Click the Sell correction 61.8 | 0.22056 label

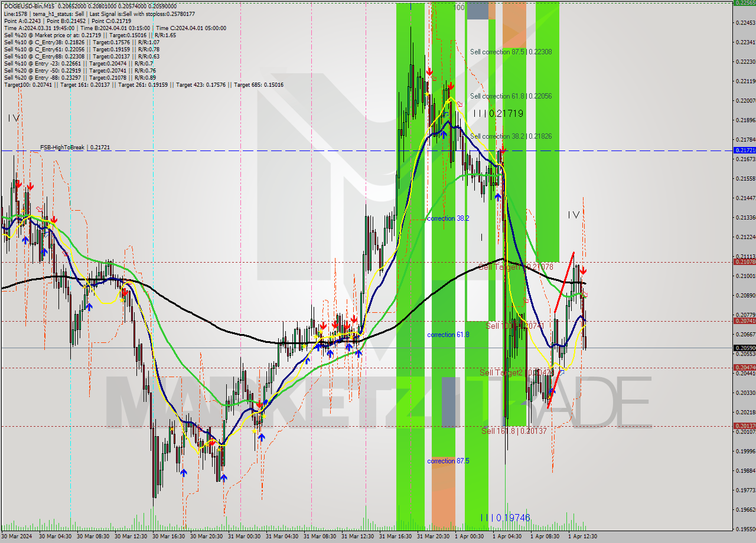point(511,96)
